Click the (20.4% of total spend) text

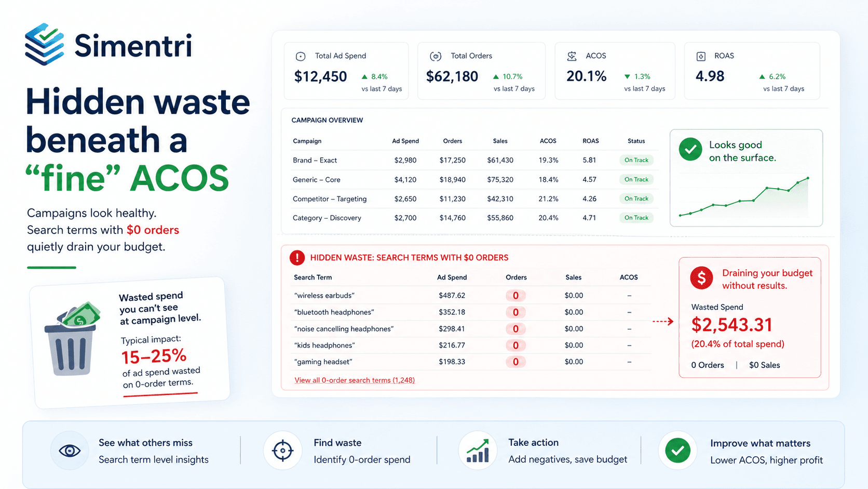click(x=737, y=344)
